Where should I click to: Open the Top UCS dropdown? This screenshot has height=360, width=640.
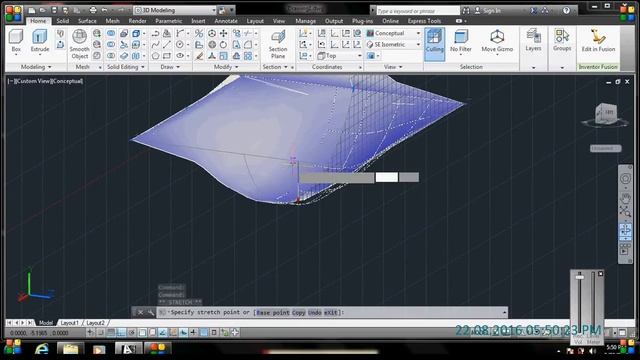(340, 56)
